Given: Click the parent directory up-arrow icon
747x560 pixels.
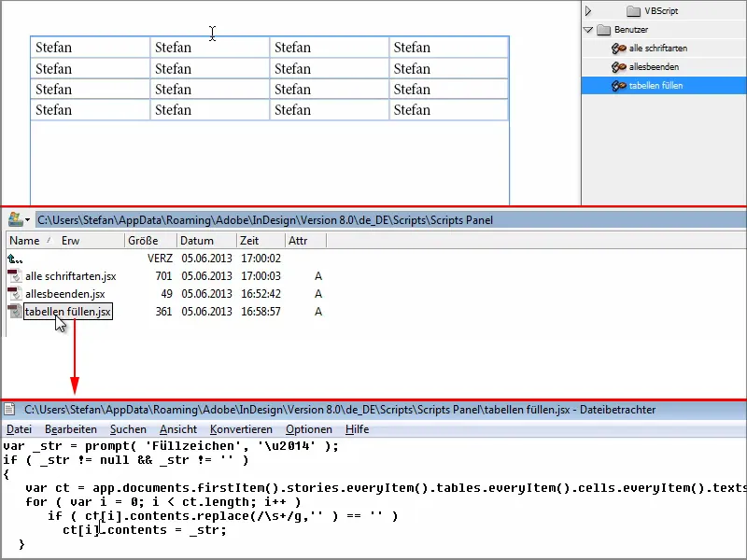Looking at the screenshot, I should (x=15, y=259).
